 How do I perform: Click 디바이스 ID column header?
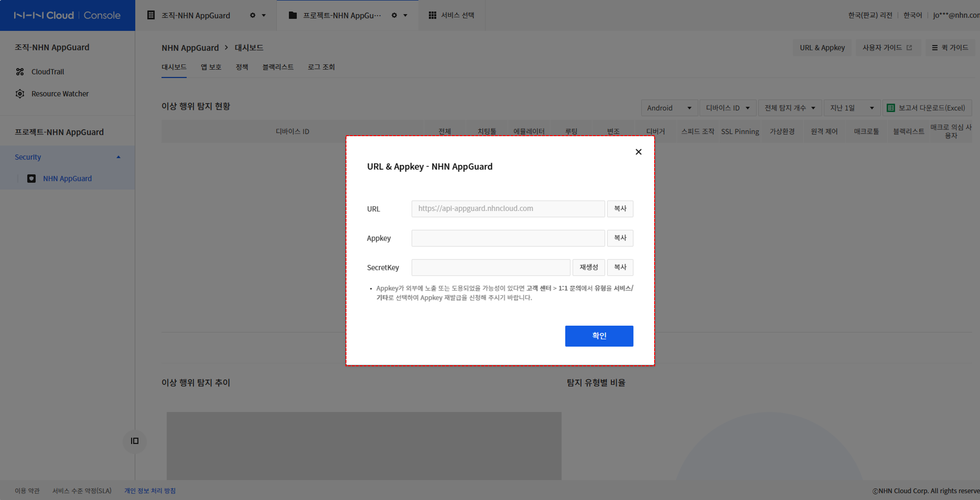[x=293, y=131]
